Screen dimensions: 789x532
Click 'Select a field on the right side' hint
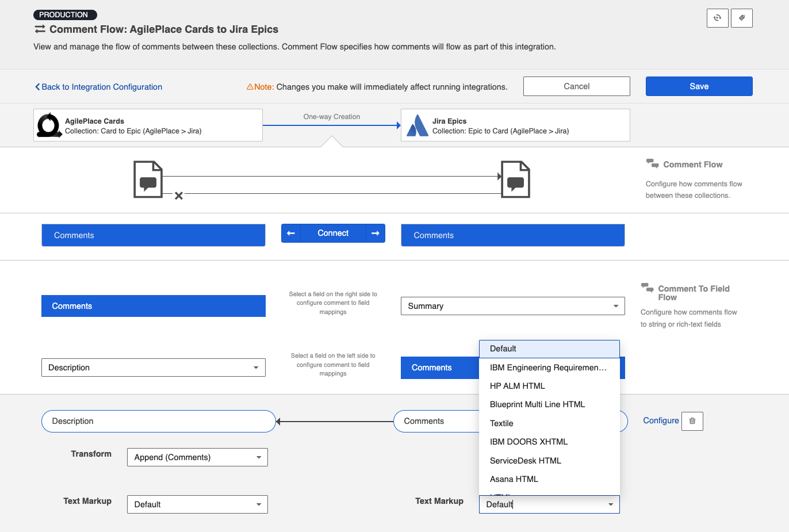(333, 303)
